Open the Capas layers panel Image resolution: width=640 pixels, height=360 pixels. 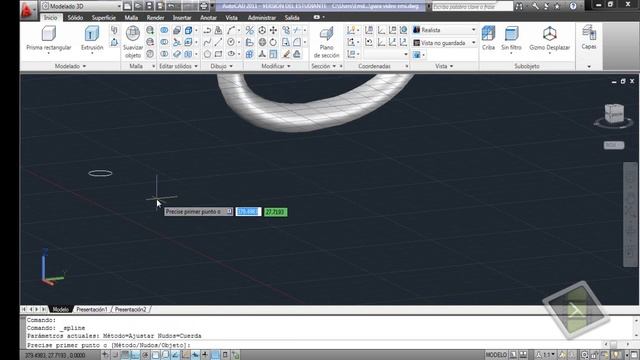tap(589, 37)
